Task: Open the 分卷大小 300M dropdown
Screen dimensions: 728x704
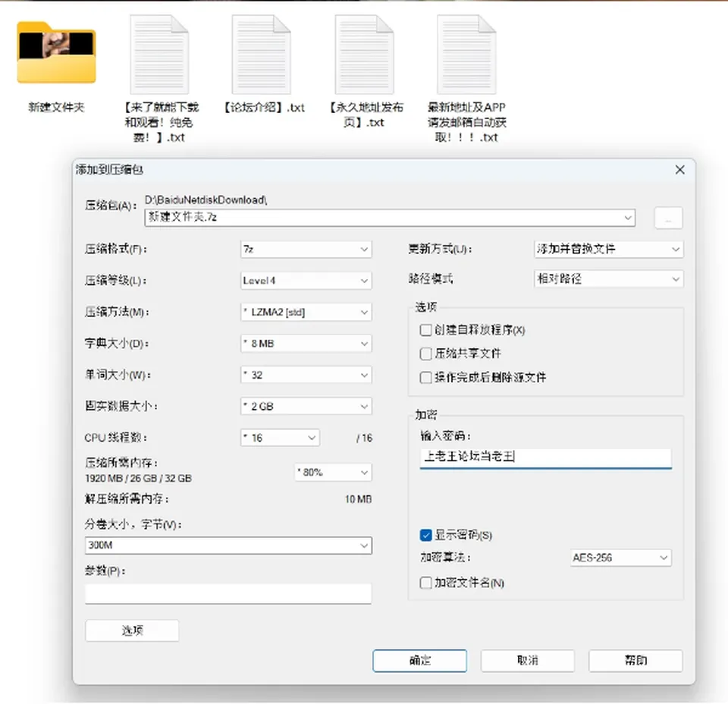Action: tap(228, 545)
